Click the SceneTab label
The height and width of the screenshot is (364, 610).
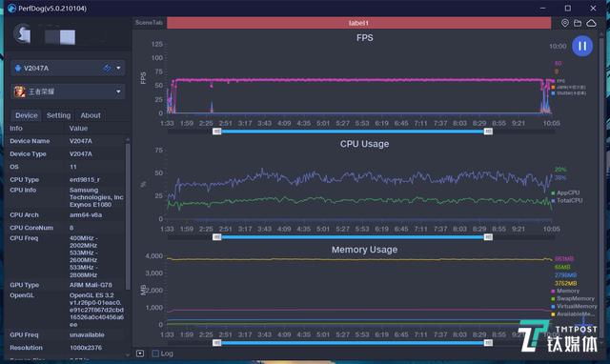(x=149, y=23)
